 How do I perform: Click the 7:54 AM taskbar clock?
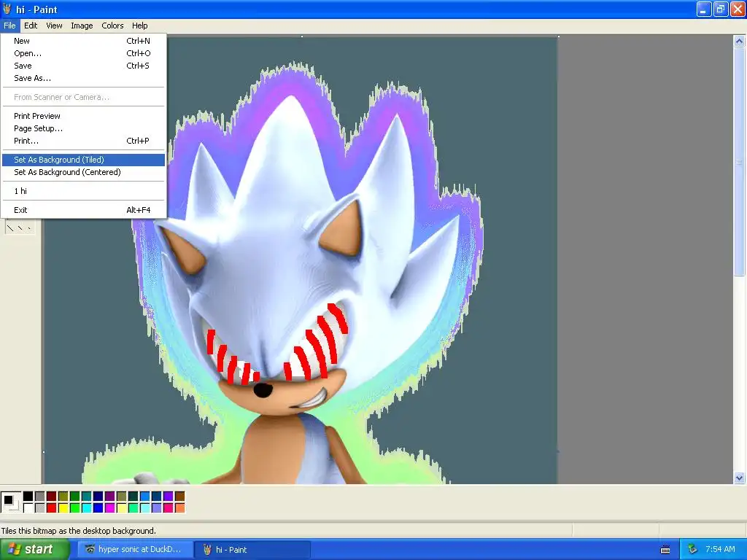pos(720,549)
